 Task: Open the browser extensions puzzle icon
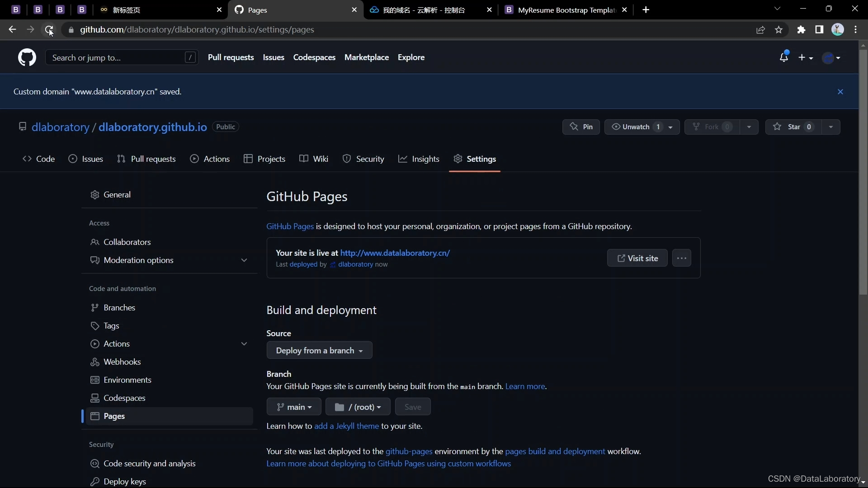[801, 30]
